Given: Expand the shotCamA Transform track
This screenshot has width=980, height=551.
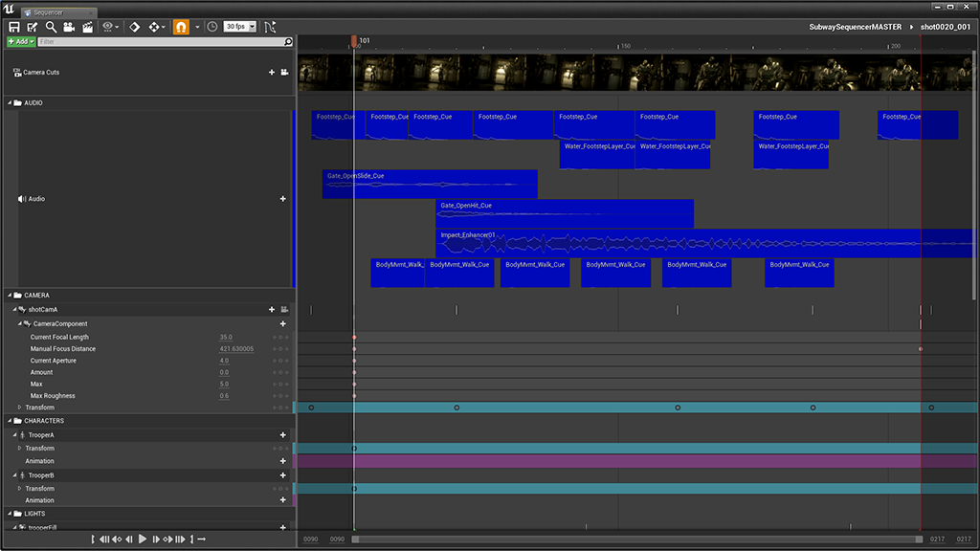Looking at the screenshot, I should (x=20, y=408).
